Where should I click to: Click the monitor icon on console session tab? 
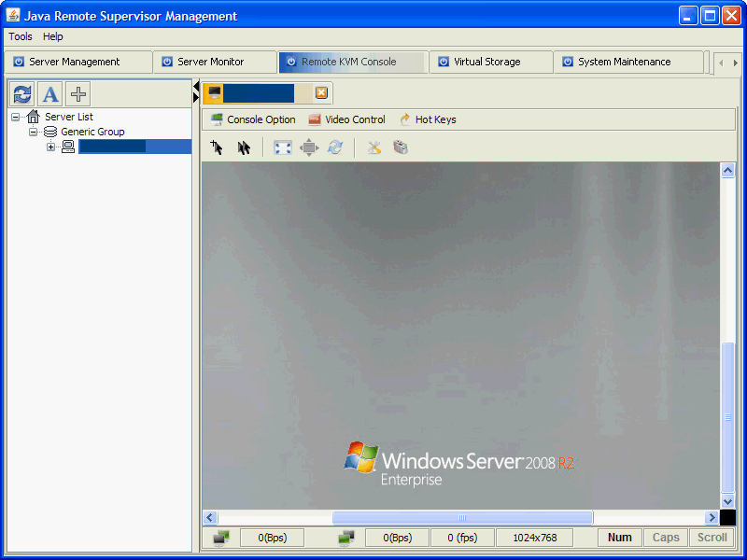pyautogui.click(x=215, y=92)
